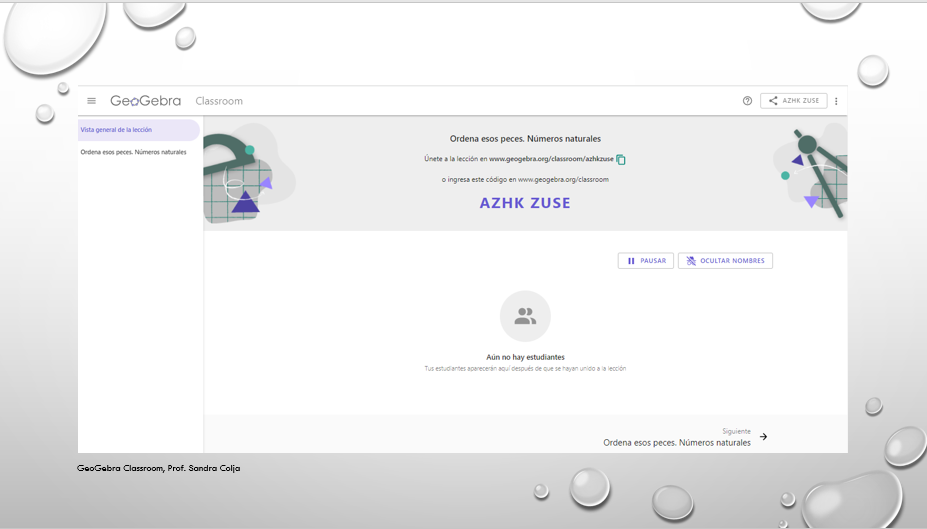Copy the classroom link with copy icon
Image resolution: width=927 pixels, height=529 pixels.
click(x=621, y=160)
